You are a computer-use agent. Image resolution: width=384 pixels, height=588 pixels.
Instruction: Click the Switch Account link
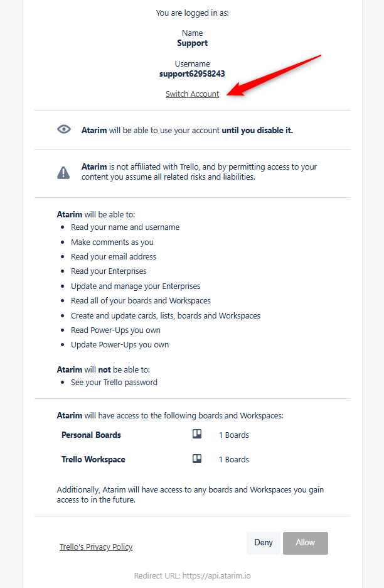[x=192, y=94]
